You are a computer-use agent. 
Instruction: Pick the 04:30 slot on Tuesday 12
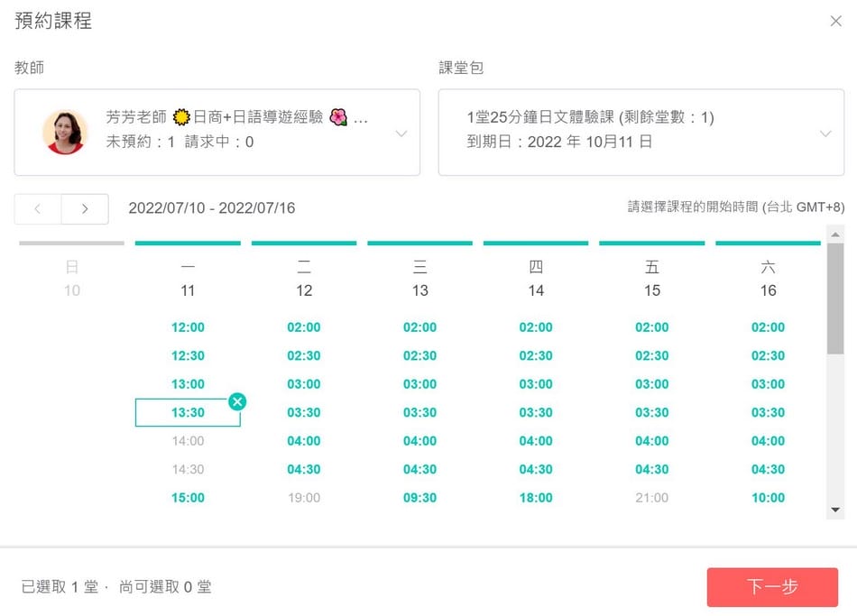tap(304, 470)
